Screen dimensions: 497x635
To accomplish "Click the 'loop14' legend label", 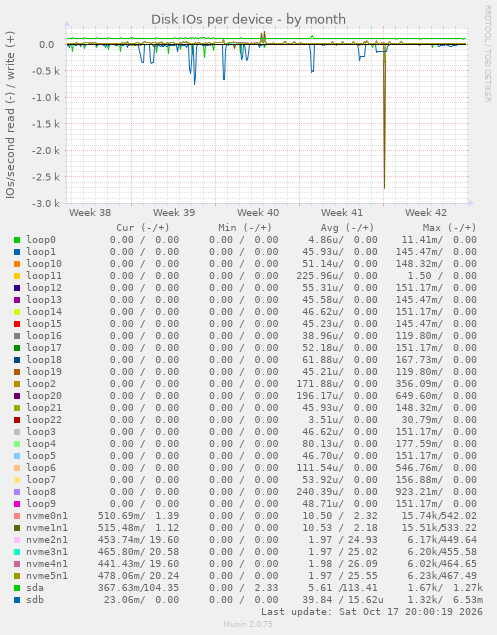I will (44, 312).
